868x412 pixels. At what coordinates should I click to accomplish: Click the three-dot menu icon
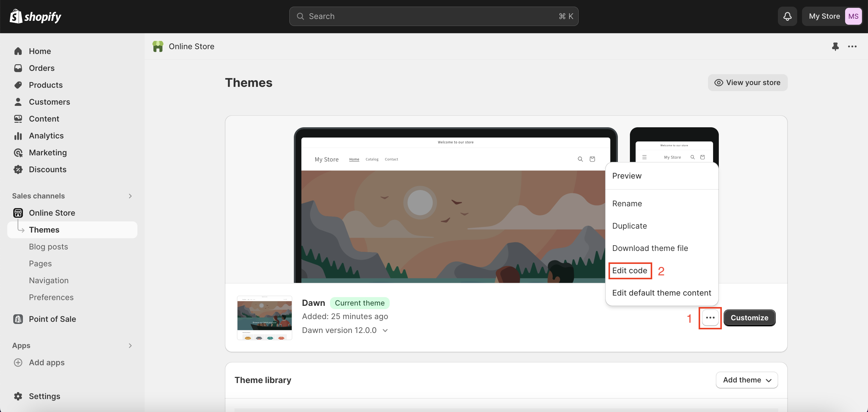click(x=710, y=318)
